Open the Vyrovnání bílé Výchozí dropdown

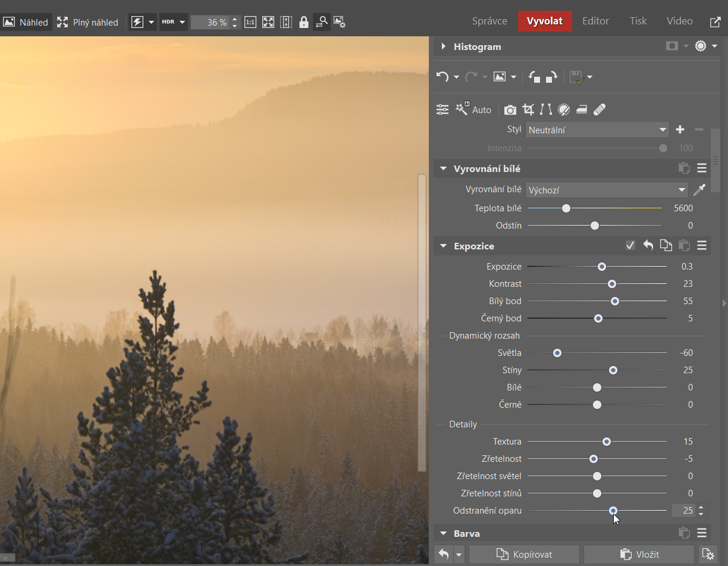pos(607,190)
